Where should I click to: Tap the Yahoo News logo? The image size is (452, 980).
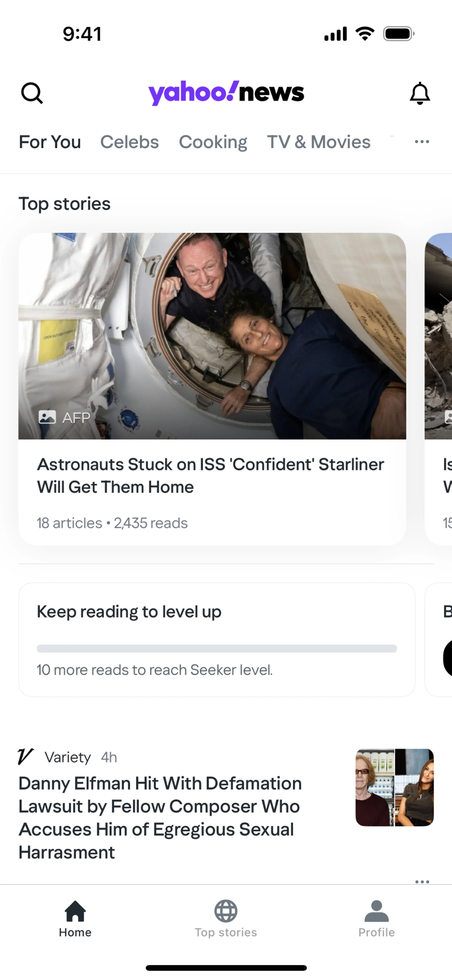coord(226,93)
